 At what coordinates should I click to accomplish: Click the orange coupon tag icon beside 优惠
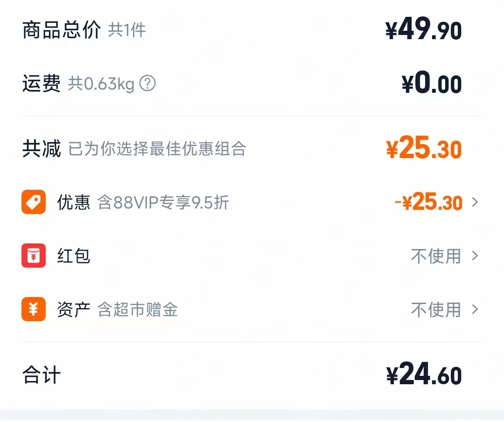click(x=33, y=202)
